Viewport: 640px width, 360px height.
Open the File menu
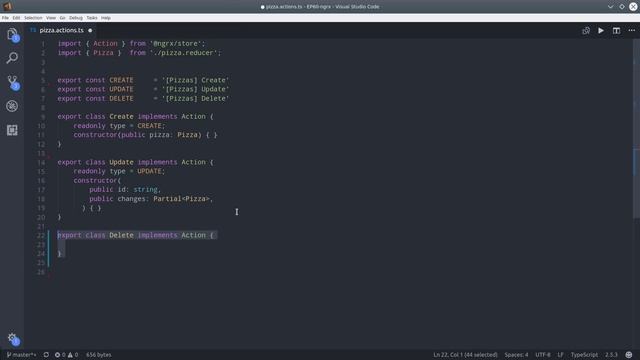point(5,18)
